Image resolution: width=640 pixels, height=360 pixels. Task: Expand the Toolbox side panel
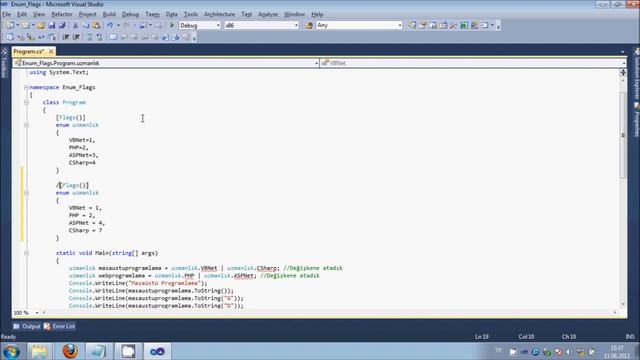pos(4,63)
